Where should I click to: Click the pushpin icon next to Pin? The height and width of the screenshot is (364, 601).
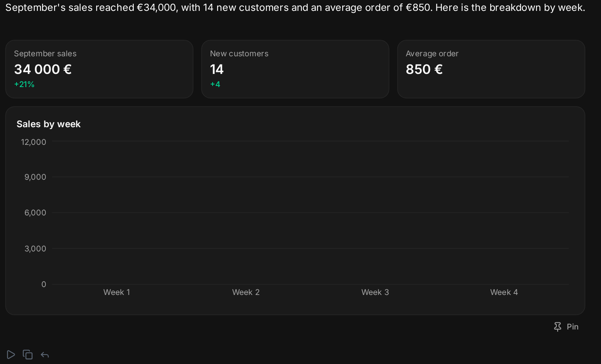pos(558,327)
